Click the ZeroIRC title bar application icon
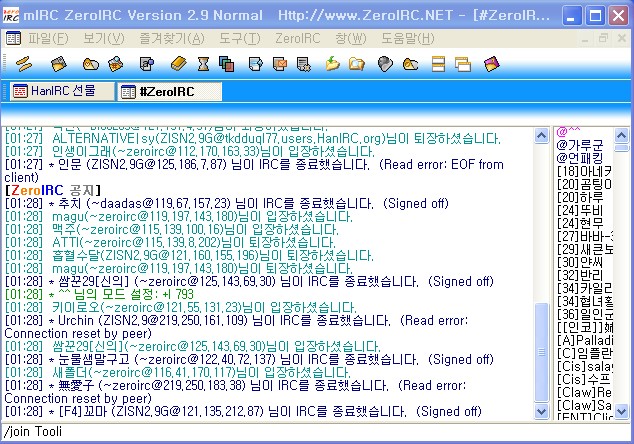This screenshot has height=444, width=634. (11, 15)
